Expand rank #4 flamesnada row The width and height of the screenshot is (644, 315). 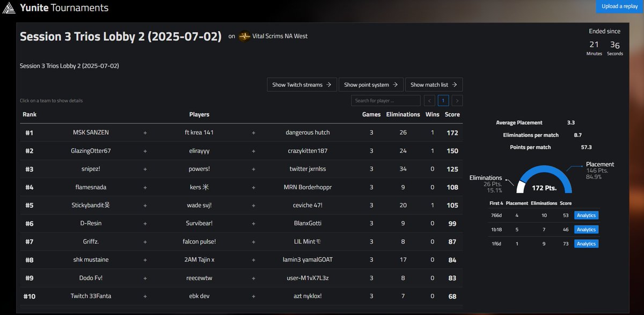(x=240, y=187)
